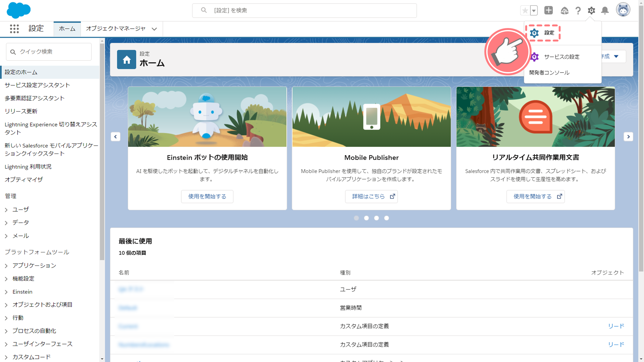This screenshot has height=362, width=644.
Task: Focus the [設定]を検索 global search field
Action: click(304, 10)
